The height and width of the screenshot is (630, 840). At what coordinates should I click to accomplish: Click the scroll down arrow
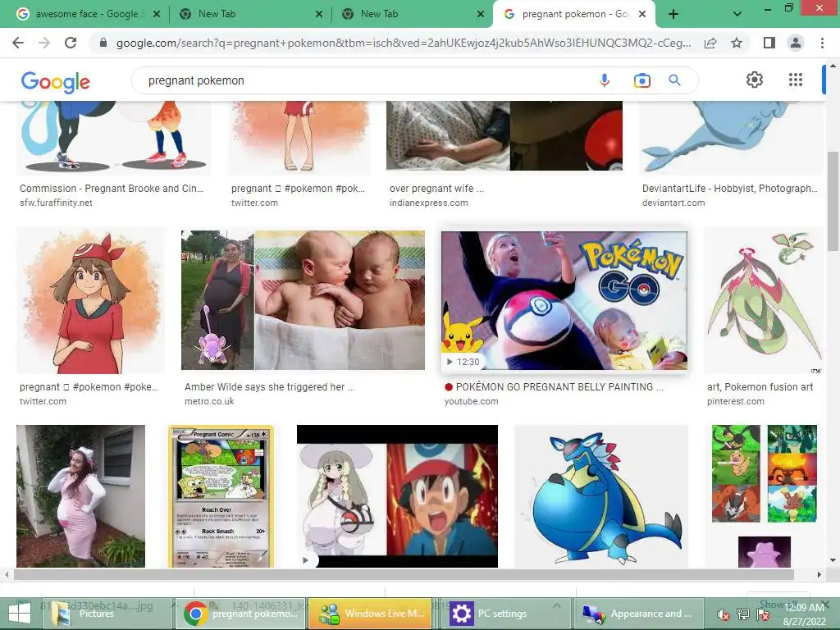833,560
